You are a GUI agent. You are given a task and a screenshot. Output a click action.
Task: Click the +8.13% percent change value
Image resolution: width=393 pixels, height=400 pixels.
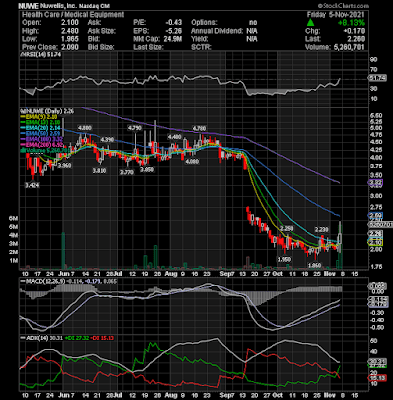pyautogui.click(x=351, y=23)
